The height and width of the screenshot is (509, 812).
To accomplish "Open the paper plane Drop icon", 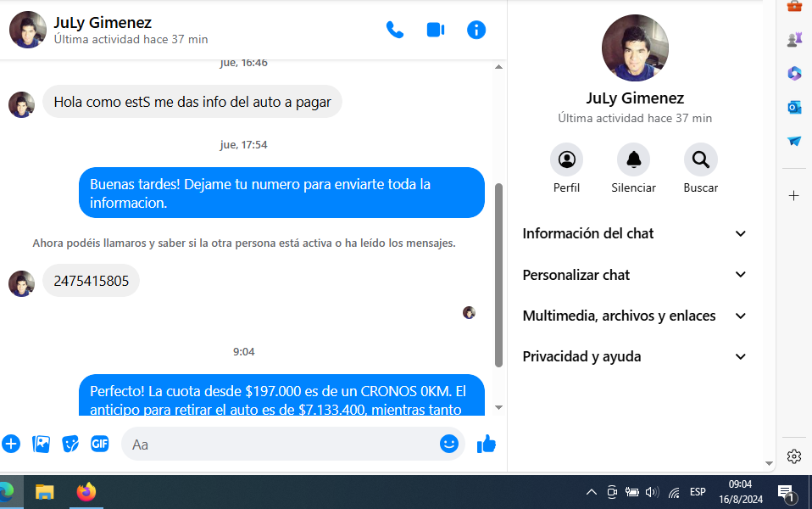I will point(794,141).
